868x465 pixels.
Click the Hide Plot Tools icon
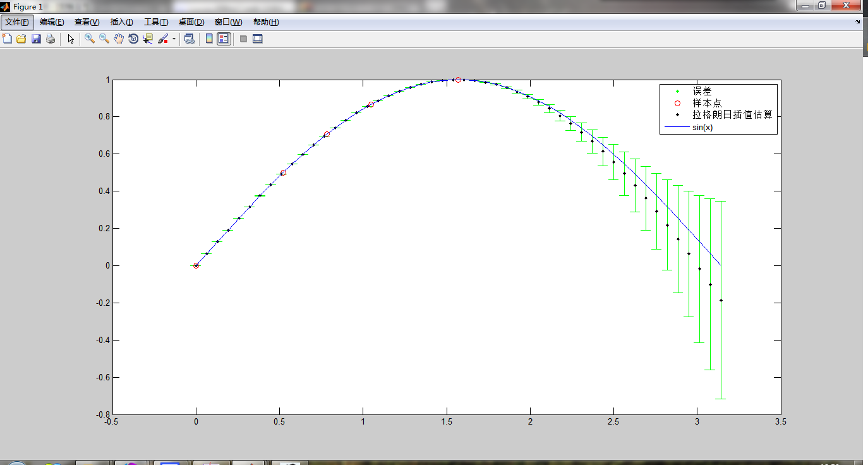coord(243,39)
